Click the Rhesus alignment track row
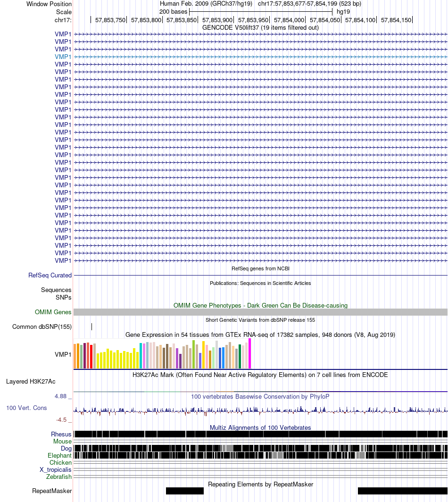The width and height of the screenshot is (448, 502). click(260, 434)
